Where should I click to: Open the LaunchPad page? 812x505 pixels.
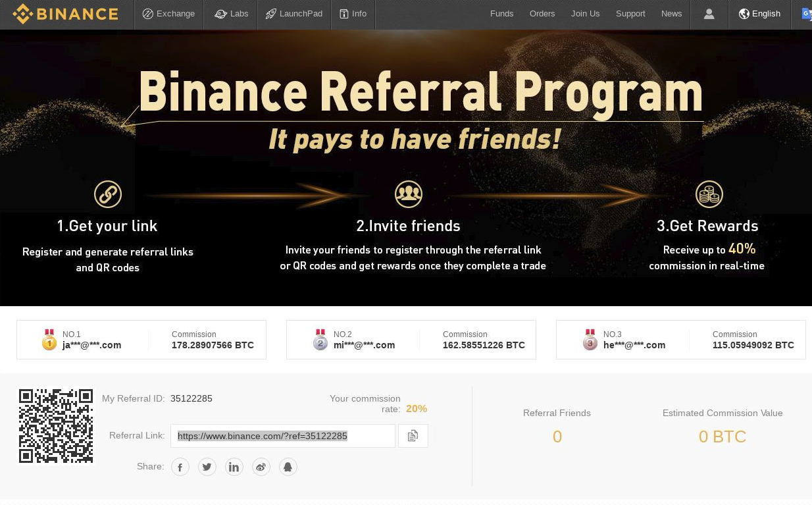[x=294, y=14]
